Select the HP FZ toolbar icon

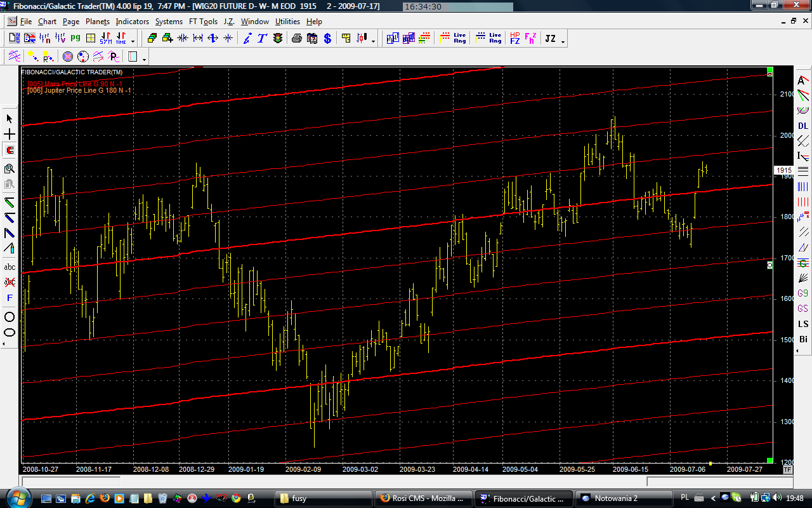click(x=514, y=39)
